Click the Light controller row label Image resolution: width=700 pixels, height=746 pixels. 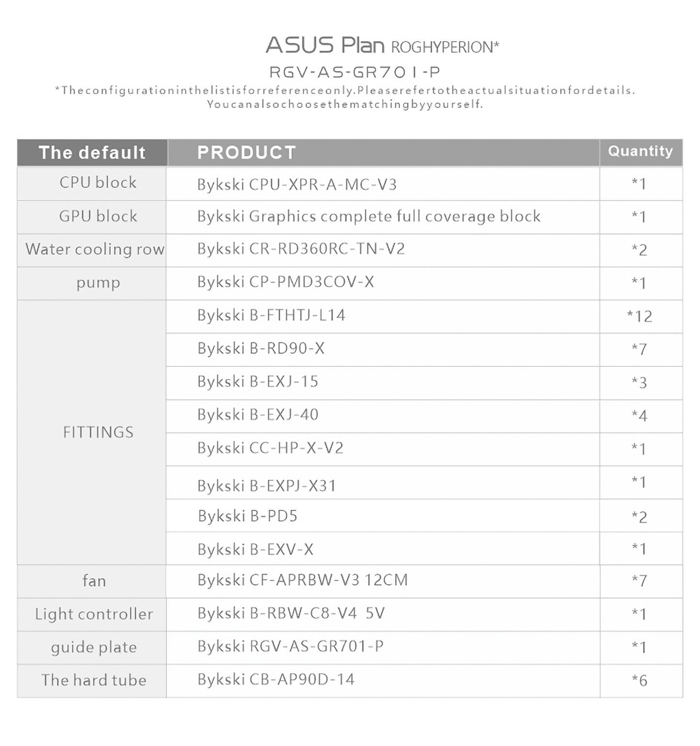click(x=93, y=614)
